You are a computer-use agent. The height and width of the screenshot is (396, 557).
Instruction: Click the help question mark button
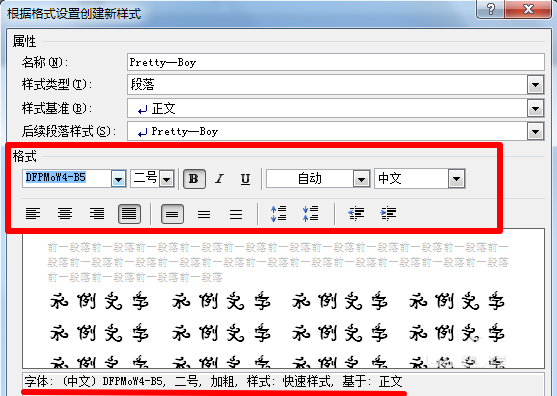pos(490,9)
